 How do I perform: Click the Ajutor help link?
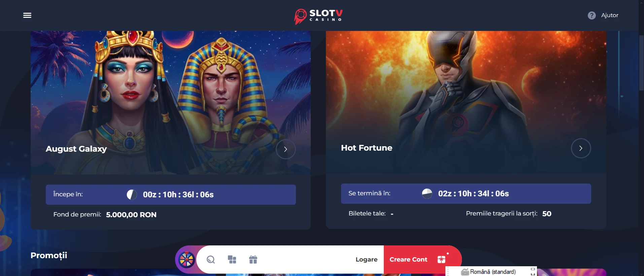tap(610, 15)
